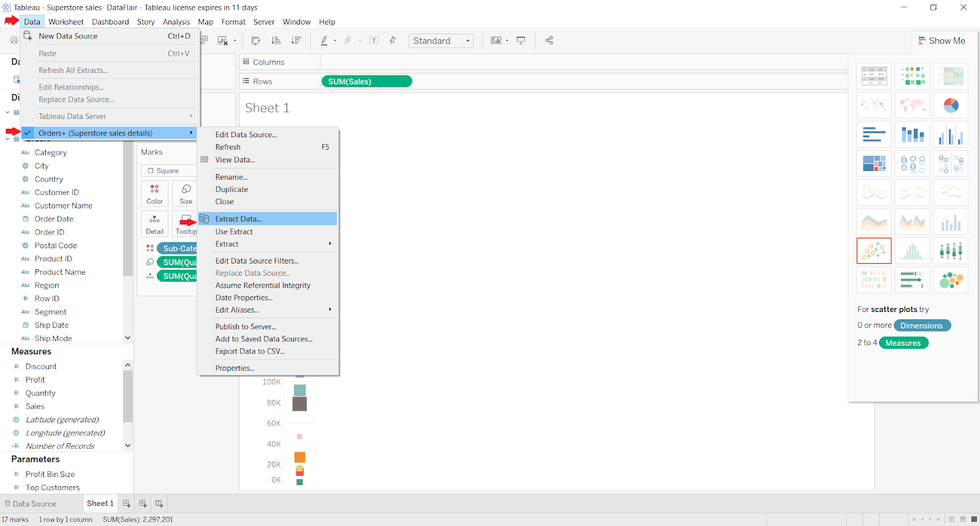This screenshot has width=980, height=526.
Task: Choose the scatter plot chart type
Action: tap(874, 251)
